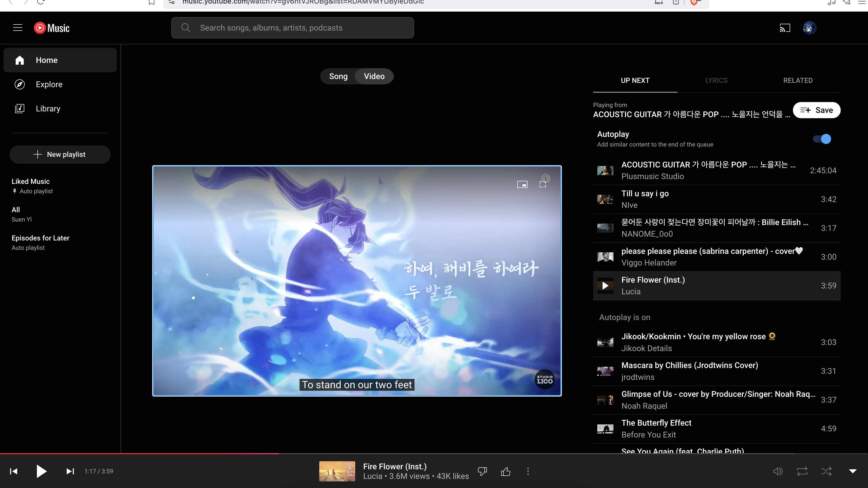Toggle repeat mode
This screenshot has width=868, height=488.
802,471
